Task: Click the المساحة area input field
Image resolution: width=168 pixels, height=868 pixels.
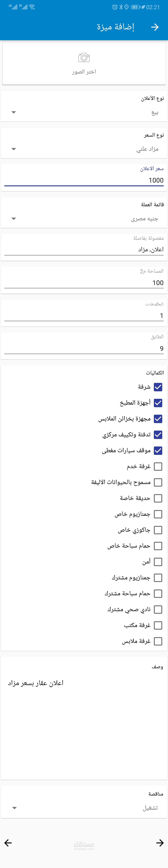Action: click(84, 283)
